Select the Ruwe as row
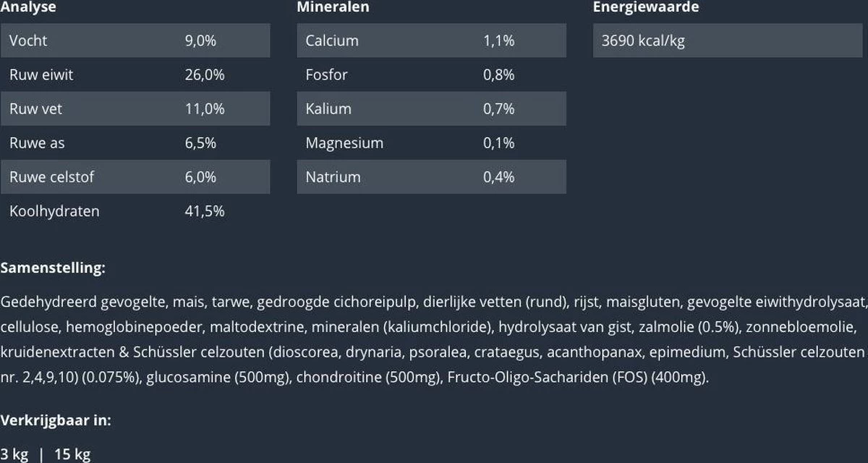 [135, 143]
